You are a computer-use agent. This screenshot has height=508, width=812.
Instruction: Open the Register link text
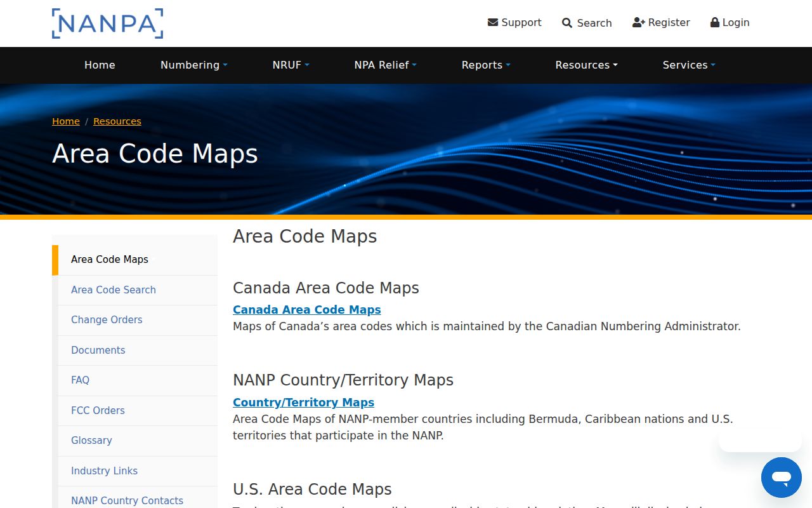coord(669,22)
